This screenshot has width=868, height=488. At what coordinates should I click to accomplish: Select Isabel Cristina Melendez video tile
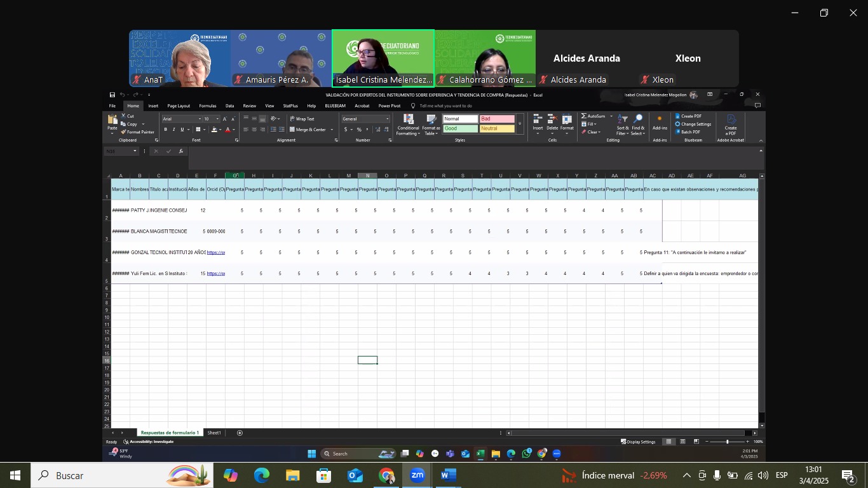[x=383, y=58]
